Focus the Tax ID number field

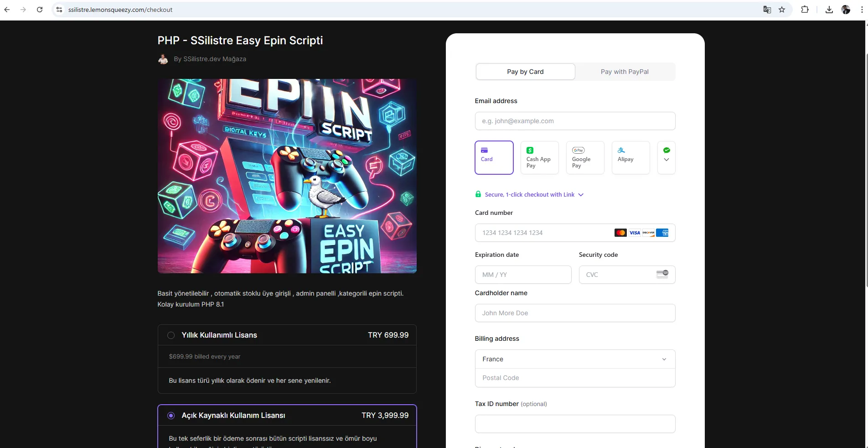[x=575, y=424]
